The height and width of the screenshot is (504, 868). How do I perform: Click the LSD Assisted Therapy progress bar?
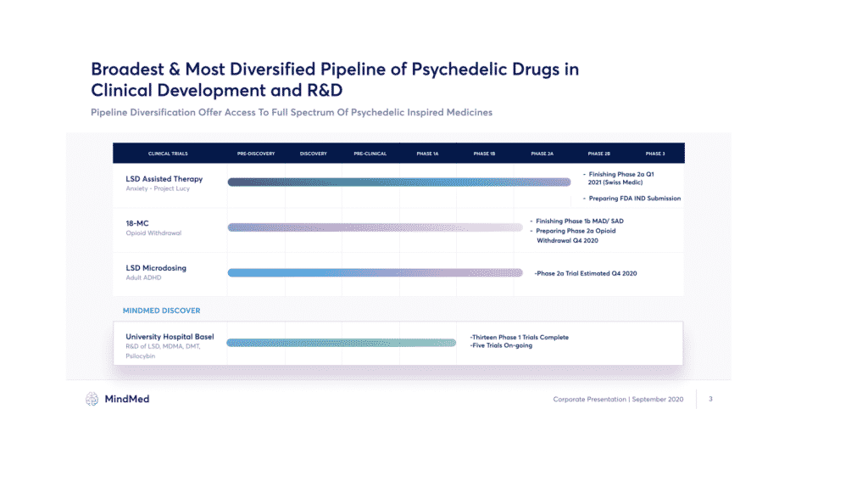click(398, 182)
